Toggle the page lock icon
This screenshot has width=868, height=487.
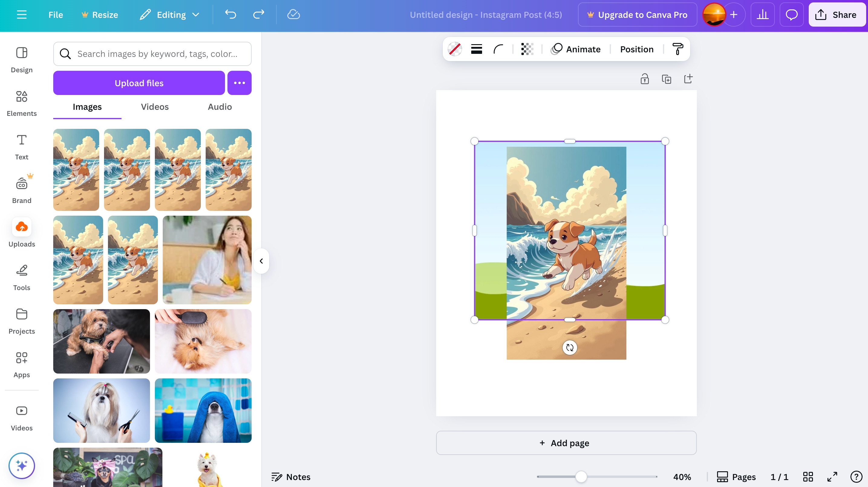coord(644,79)
